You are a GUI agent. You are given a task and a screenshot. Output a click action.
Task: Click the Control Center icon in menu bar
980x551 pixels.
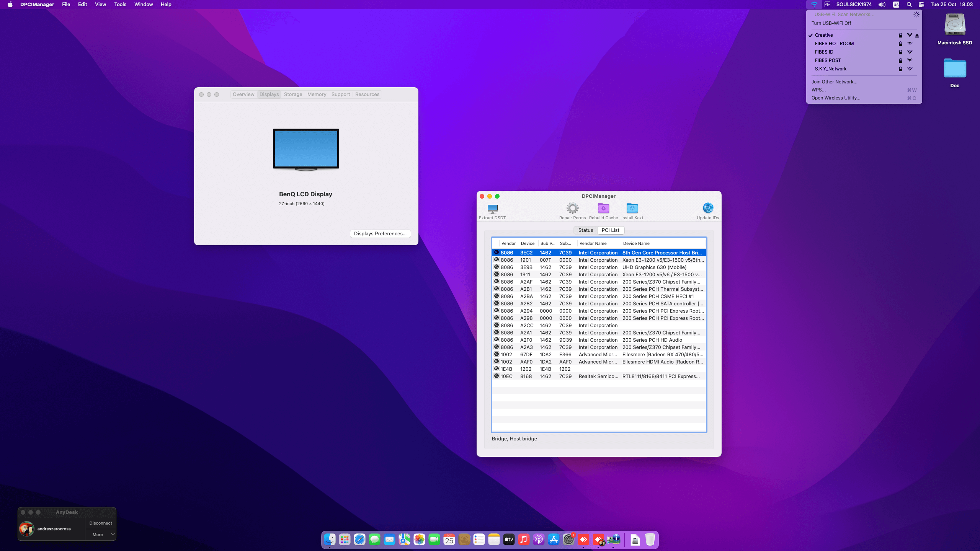pyautogui.click(x=921, y=5)
